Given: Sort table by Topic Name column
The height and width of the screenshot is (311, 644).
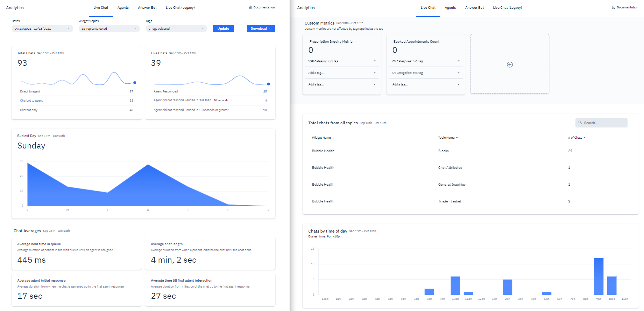Looking at the screenshot, I should (x=448, y=138).
